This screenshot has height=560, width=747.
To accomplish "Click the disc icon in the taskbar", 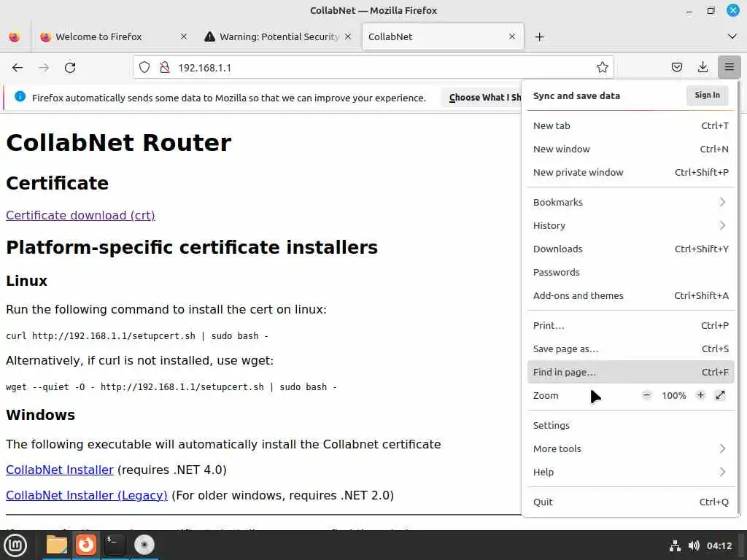I will [x=144, y=545].
